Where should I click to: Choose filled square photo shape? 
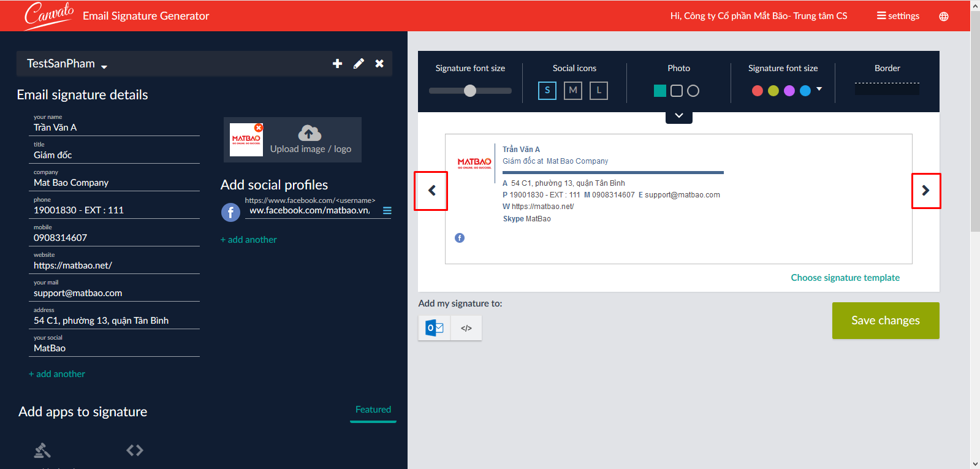click(x=660, y=91)
